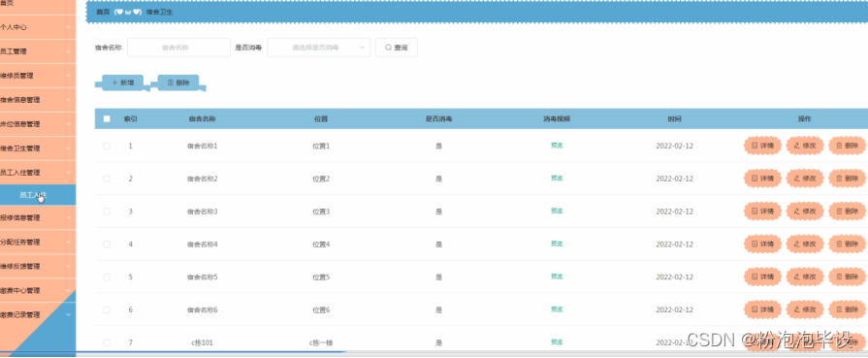
Task: Open the 缴费记录管理 sidebar menu
Action: (38, 314)
